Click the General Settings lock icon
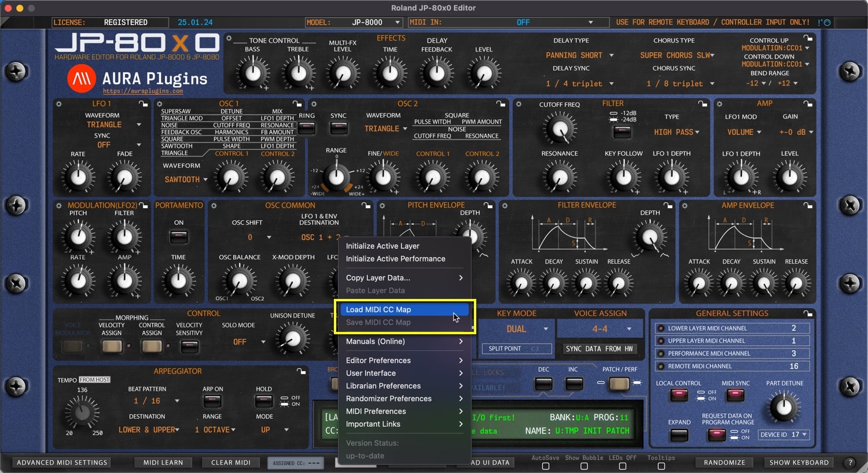The width and height of the screenshot is (868, 473). [x=808, y=313]
